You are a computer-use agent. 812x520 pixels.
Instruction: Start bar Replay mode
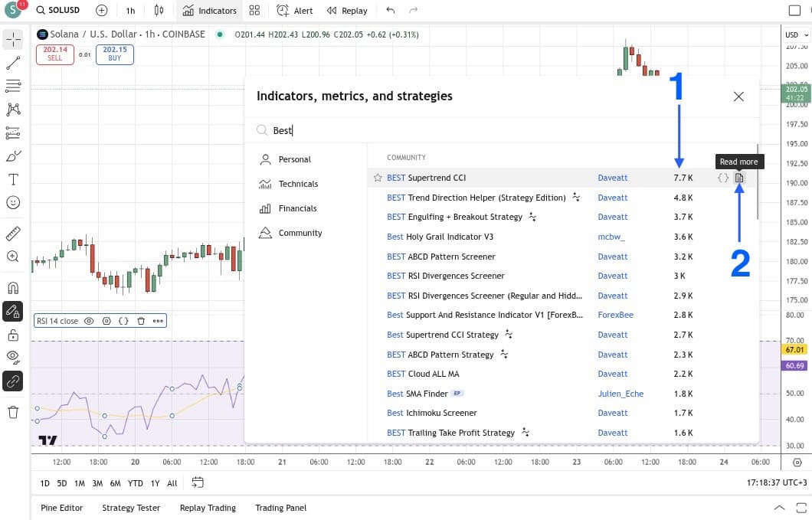point(347,11)
